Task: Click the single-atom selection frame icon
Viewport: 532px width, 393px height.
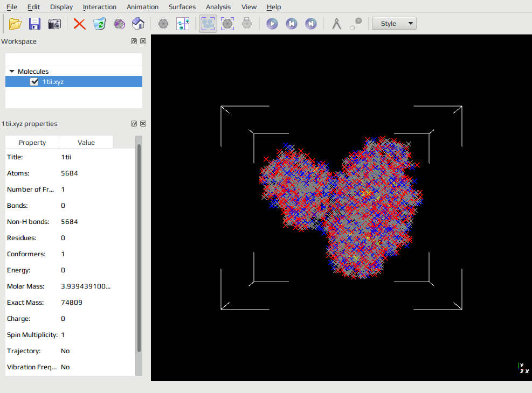Action: 227,24
